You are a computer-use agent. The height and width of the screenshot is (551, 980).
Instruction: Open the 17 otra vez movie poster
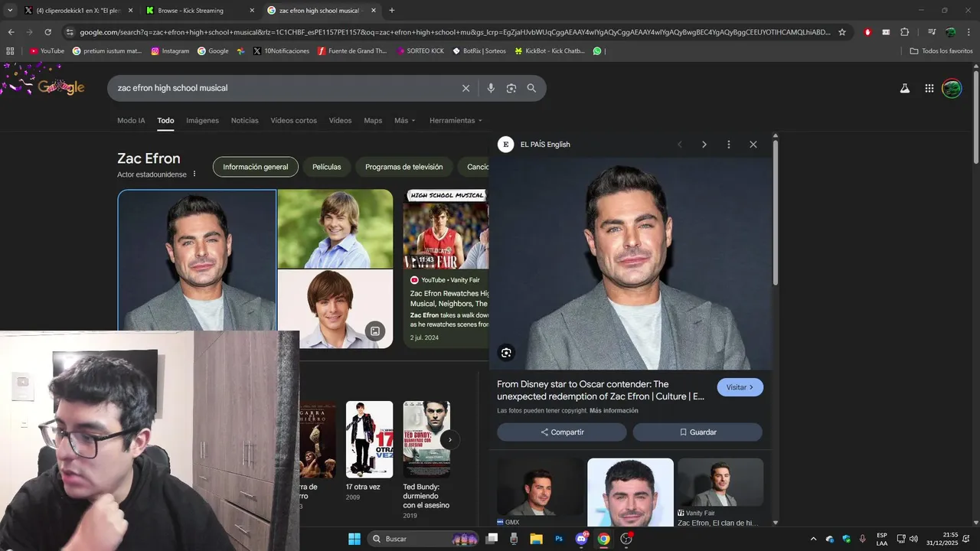click(369, 439)
